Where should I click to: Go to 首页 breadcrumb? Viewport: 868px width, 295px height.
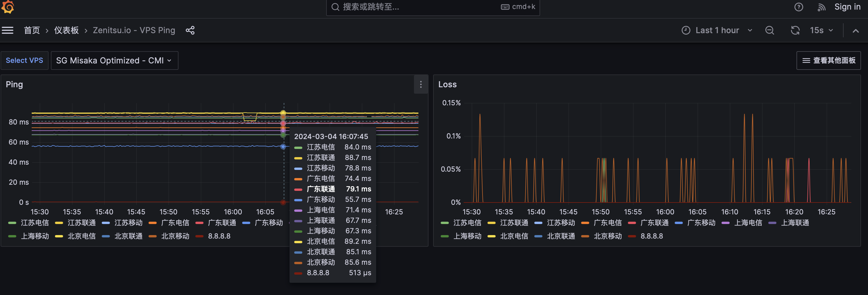pyautogui.click(x=32, y=30)
